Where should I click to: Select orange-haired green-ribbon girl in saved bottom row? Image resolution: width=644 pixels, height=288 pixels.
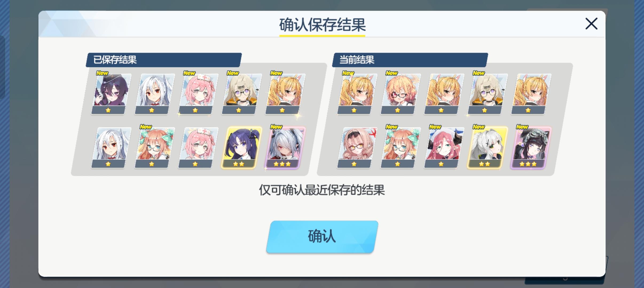point(155,148)
